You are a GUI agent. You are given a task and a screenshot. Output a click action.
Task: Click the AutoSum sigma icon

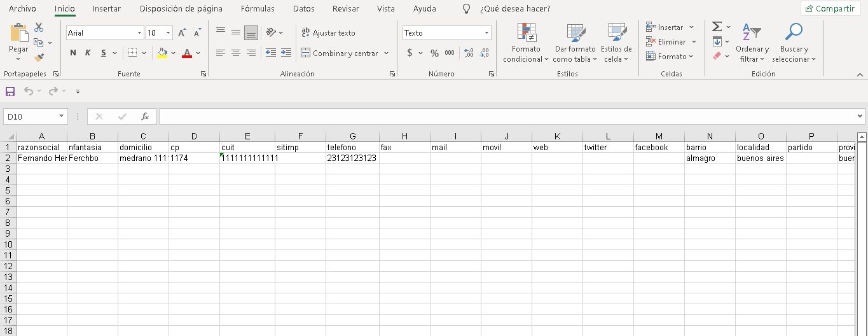point(717,27)
